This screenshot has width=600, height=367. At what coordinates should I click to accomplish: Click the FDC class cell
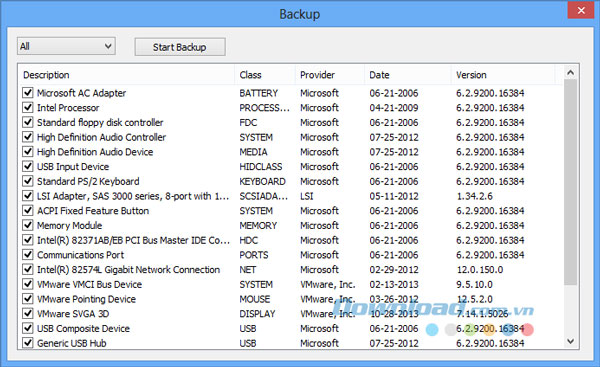[x=248, y=122]
